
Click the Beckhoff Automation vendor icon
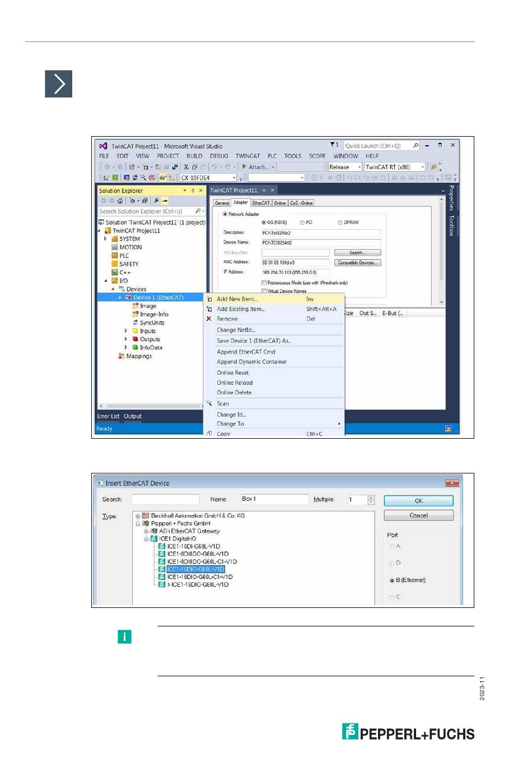coord(146,515)
